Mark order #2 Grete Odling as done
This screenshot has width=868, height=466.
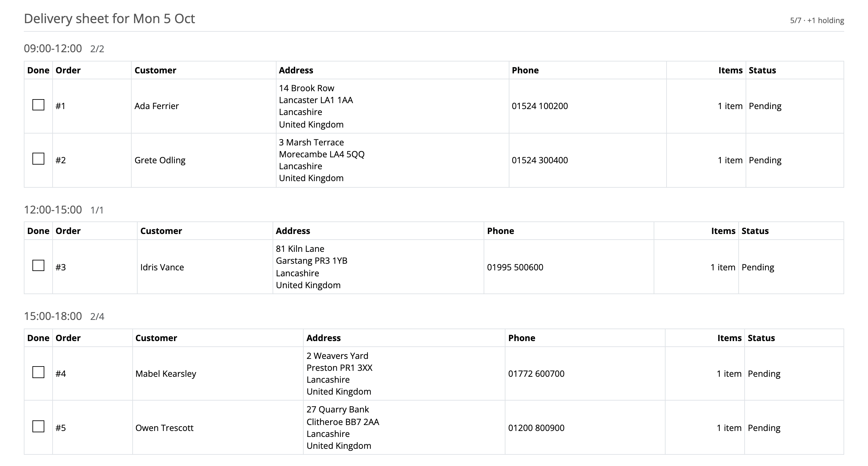pos(38,159)
